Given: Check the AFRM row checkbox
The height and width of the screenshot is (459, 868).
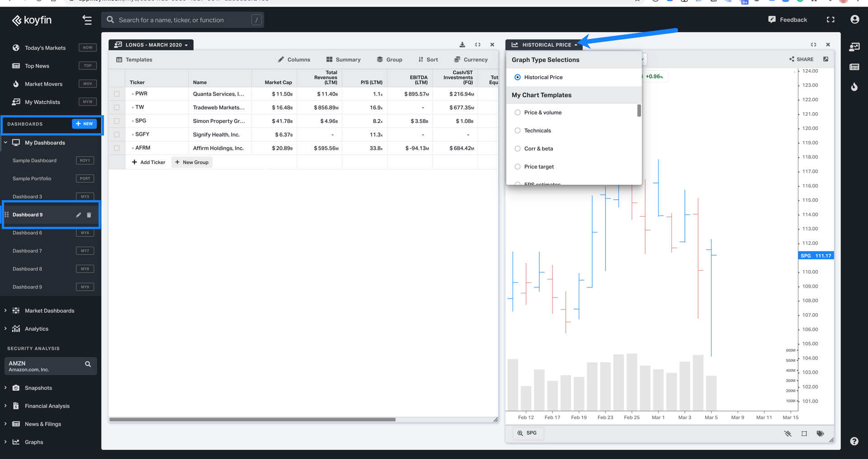Looking at the screenshot, I should click(x=117, y=148).
